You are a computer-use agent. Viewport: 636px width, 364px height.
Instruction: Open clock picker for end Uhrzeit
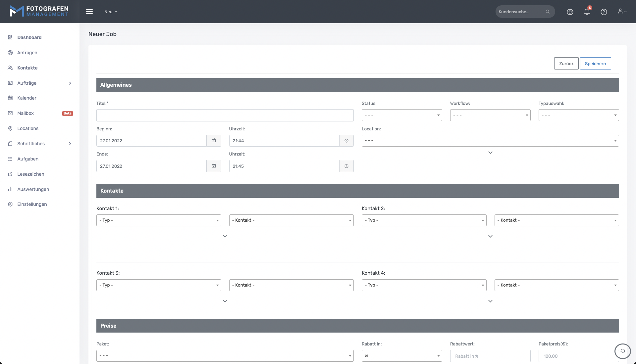tap(346, 166)
